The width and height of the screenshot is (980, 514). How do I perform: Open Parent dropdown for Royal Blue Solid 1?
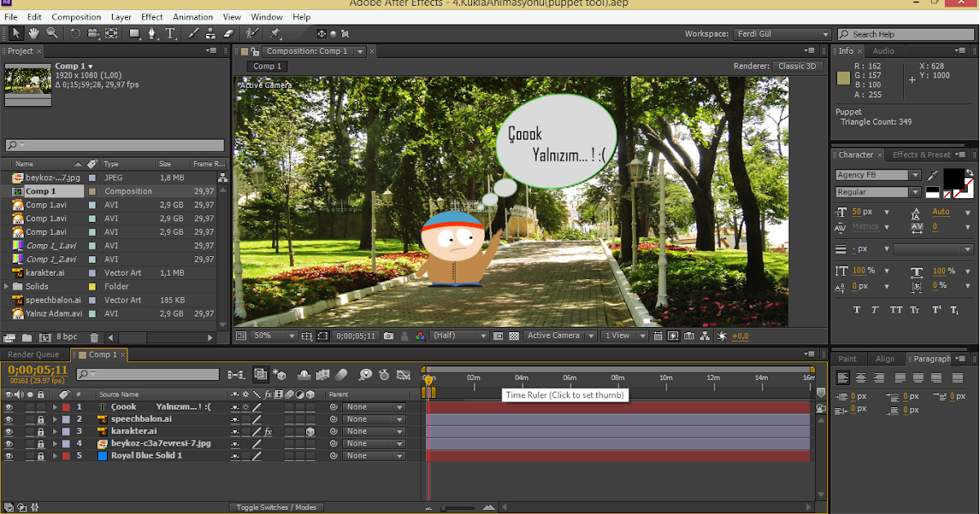click(374, 455)
